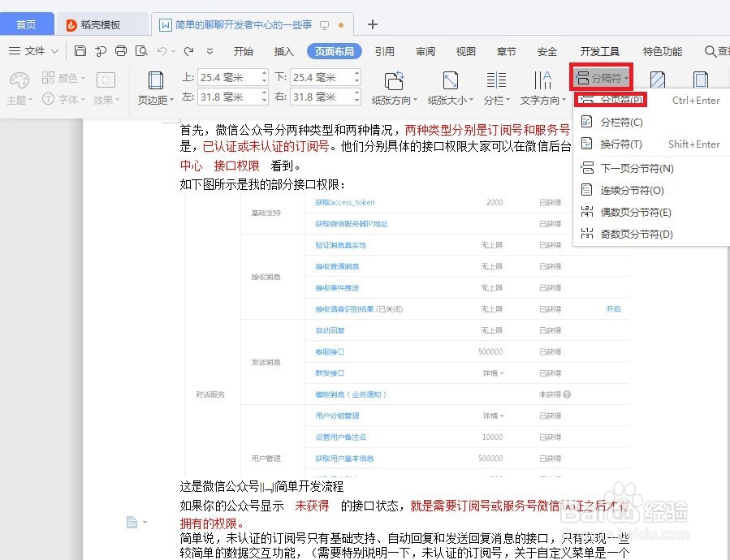
Task: Click the 效果 effects icon
Action: pyautogui.click(x=106, y=97)
